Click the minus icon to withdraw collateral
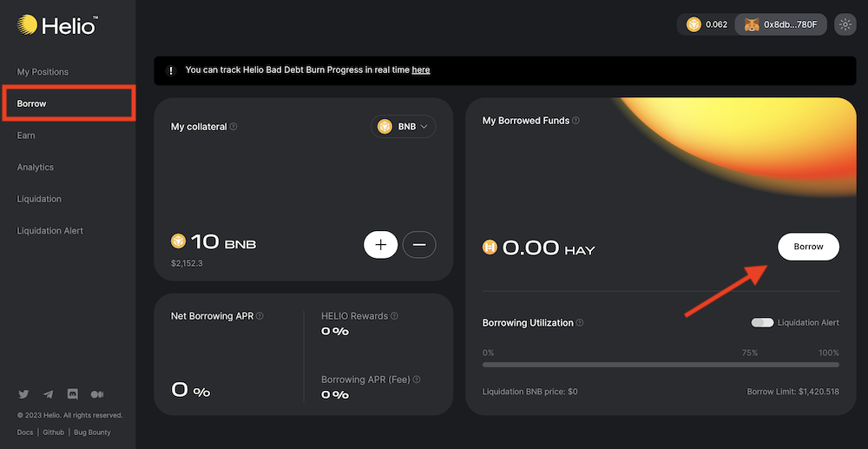 [x=419, y=245]
